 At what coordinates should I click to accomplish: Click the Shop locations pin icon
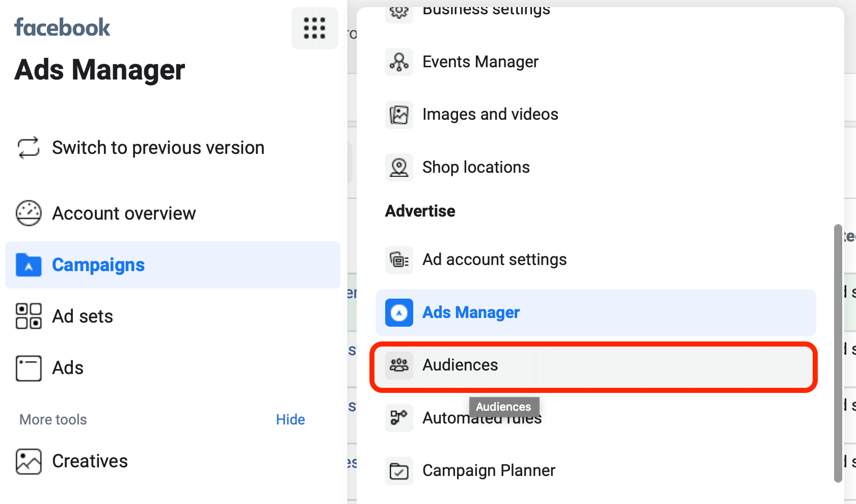pos(399,167)
